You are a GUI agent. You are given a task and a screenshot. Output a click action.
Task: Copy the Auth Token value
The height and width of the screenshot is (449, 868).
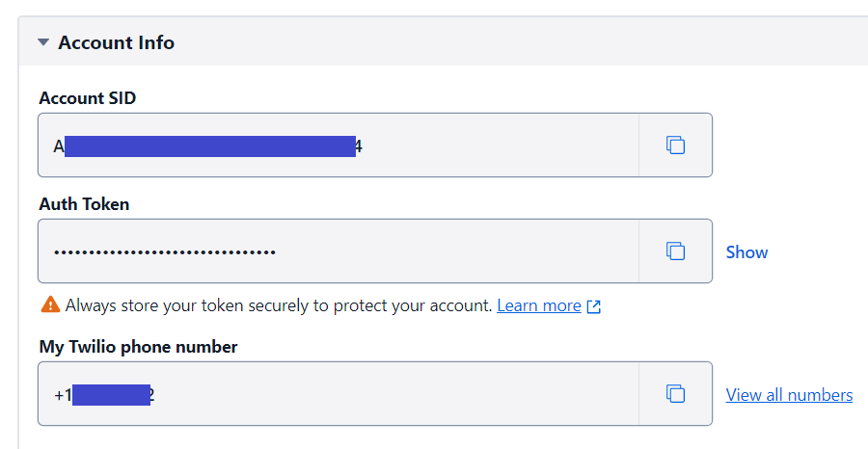pos(675,251)
